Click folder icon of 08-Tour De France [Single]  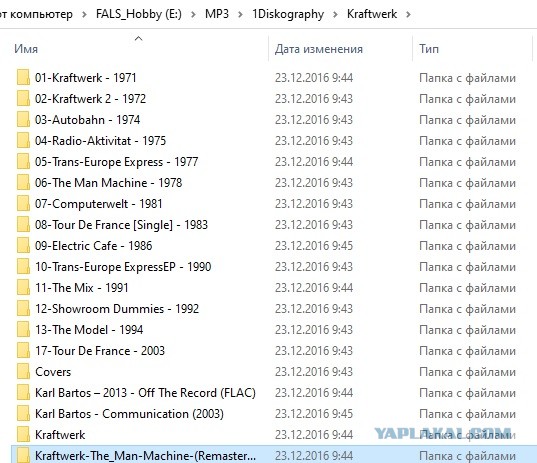[x=23, y=224]
